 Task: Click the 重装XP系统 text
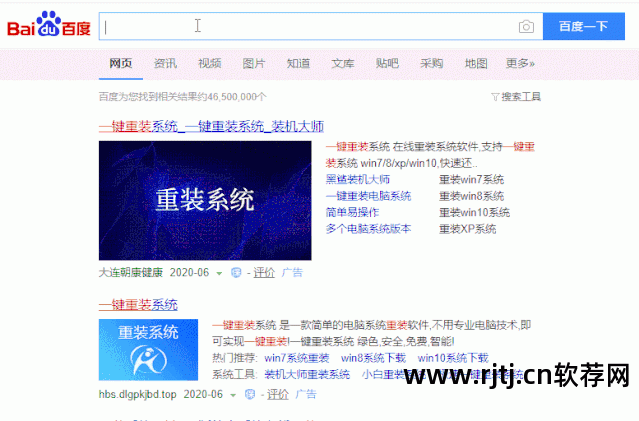[x=467, y=229]
